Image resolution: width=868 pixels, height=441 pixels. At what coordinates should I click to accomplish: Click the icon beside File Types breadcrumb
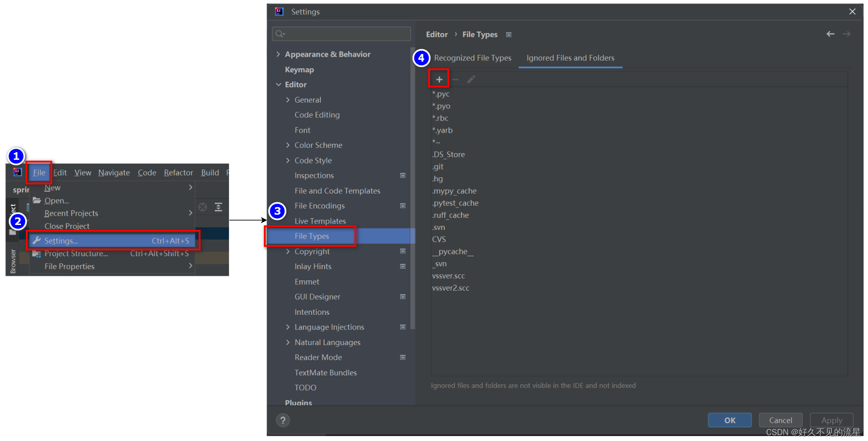coord(509,35)
